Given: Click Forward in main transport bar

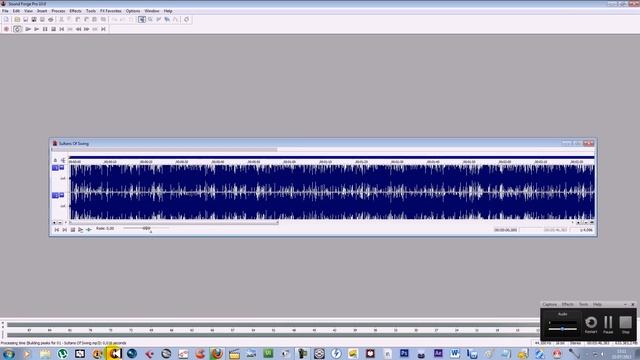Looking at the screenshot, I should [x=87, y=29].
